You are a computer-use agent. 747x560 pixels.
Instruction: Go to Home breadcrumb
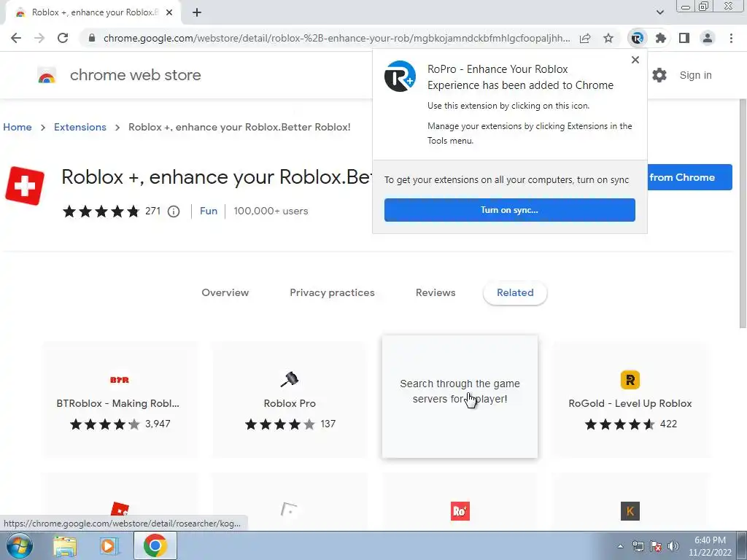coord(18,127)
